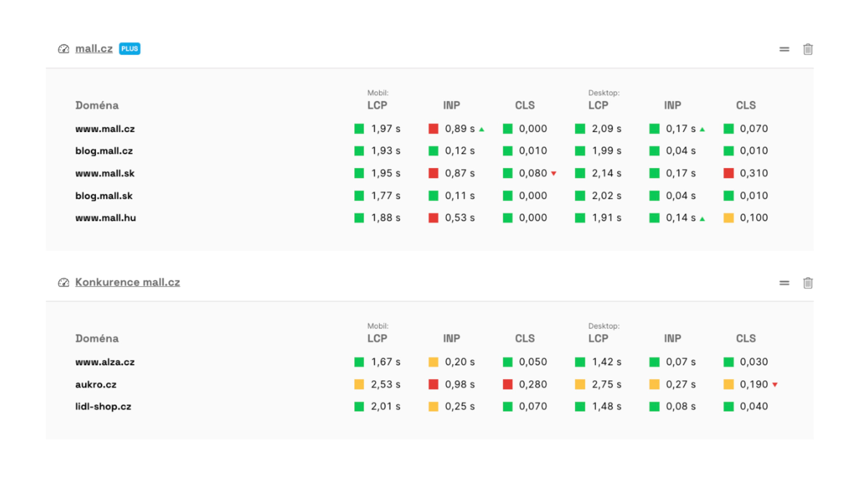The image size is (868, 485).
Task: Click the reorder handle for Konkurence mall.cz
Action: [784, 283]
